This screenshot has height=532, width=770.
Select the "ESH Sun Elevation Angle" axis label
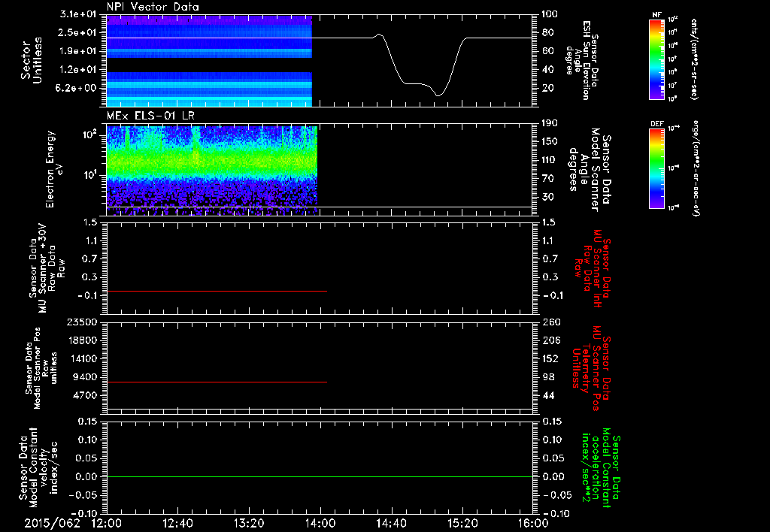click(583, 60)
